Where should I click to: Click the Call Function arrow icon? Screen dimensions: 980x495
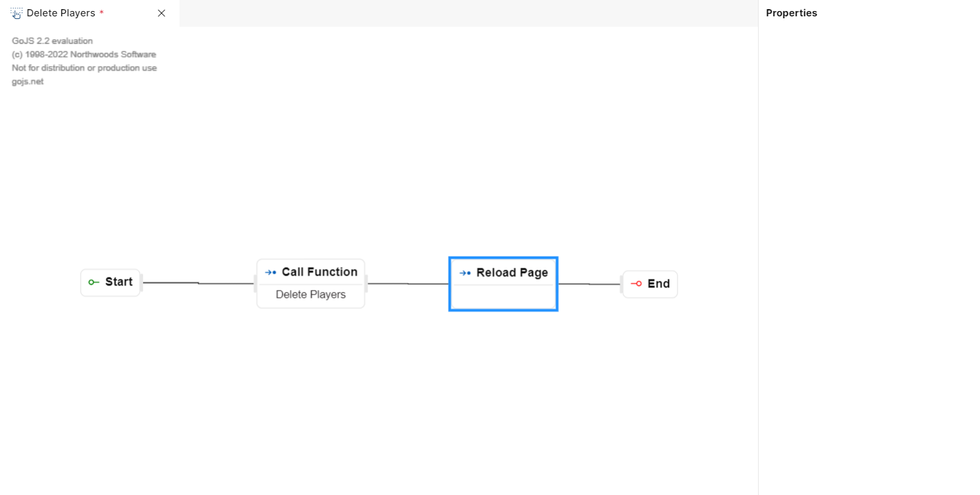(270, 272)
